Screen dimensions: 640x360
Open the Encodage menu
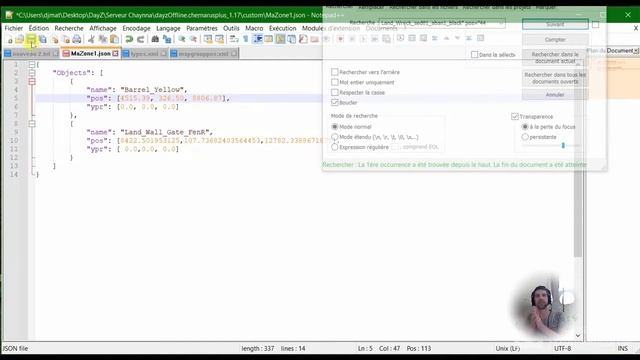(x=136, y=28)
